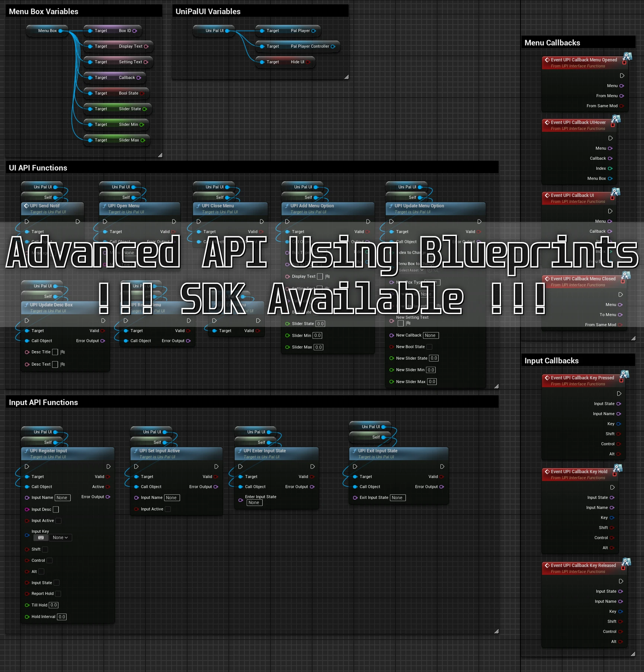Toggle the Control checkbox on UPI Register Input
The height and width of the screenshot is (672, 644).
49,561
